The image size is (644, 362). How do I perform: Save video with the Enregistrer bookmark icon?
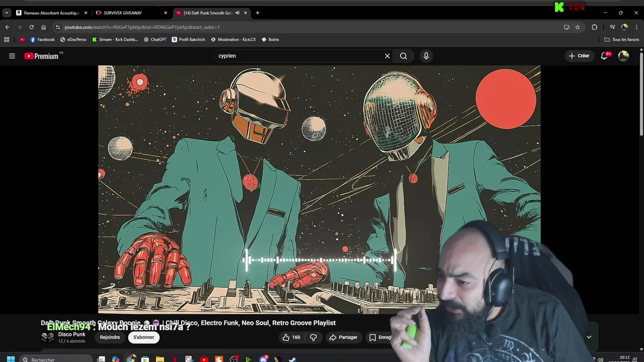(x=372, y=337)
